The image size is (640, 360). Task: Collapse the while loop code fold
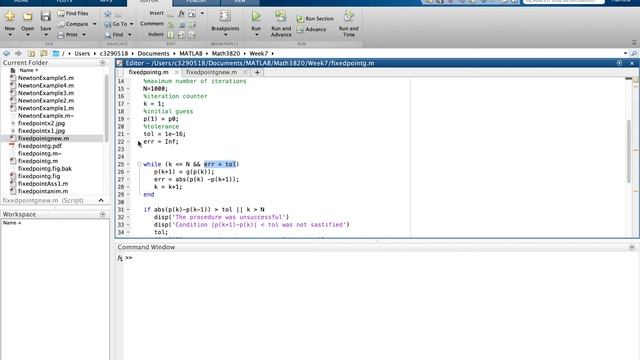pyautogui.click(x=139, y=164)
